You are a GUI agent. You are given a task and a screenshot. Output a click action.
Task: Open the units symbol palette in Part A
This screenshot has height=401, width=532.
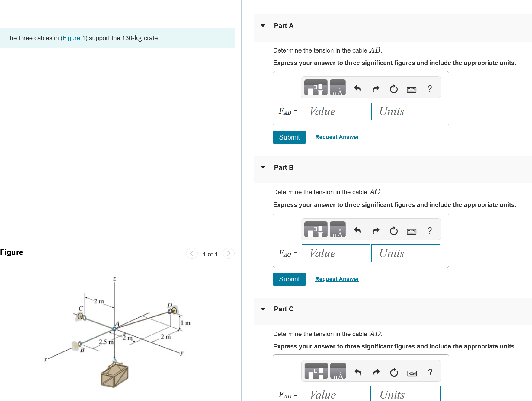coord(338,87)
